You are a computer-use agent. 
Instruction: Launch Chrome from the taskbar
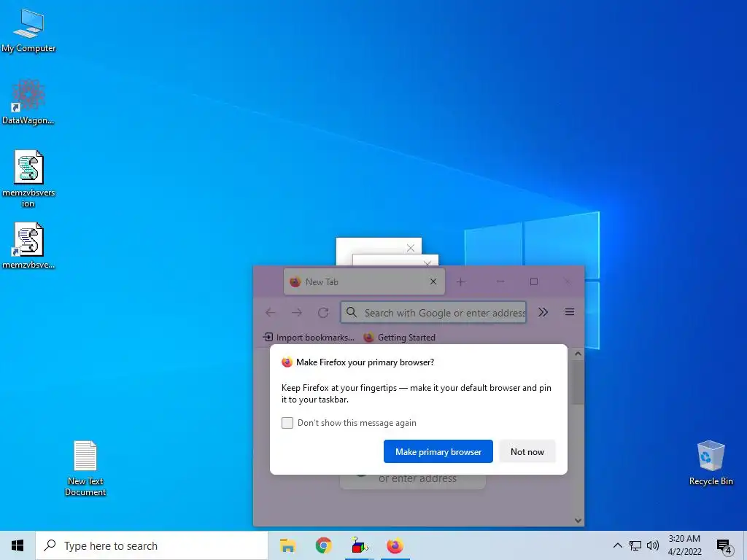[x=323, y=545]
